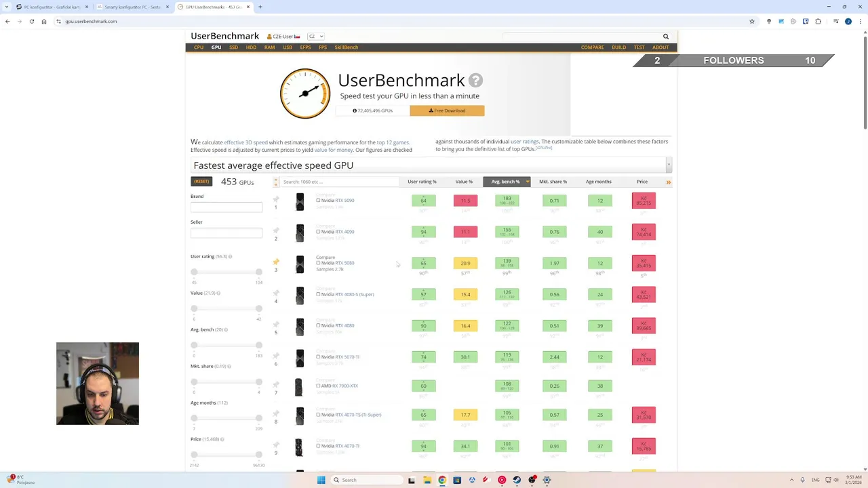
Task: Open the Chrome tab search chevron
Action: [x=7, y=7]
